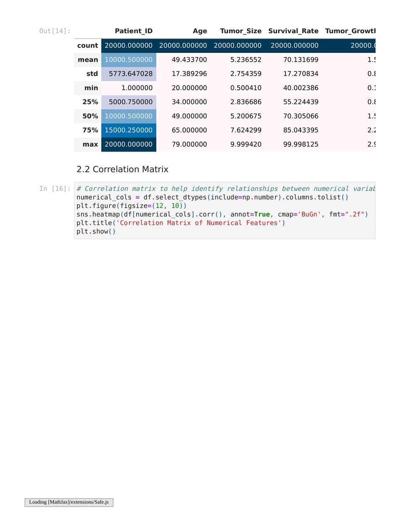Click Tumor_Size min value 0.500410
Screen dimensions: 411x532
click(x=246, y=88)
